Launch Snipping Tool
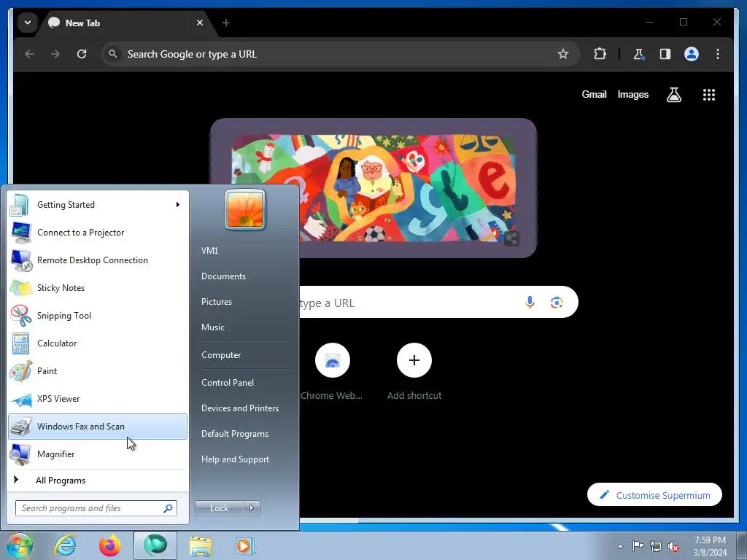The image size is (747, 560). [x=98, y=315]
